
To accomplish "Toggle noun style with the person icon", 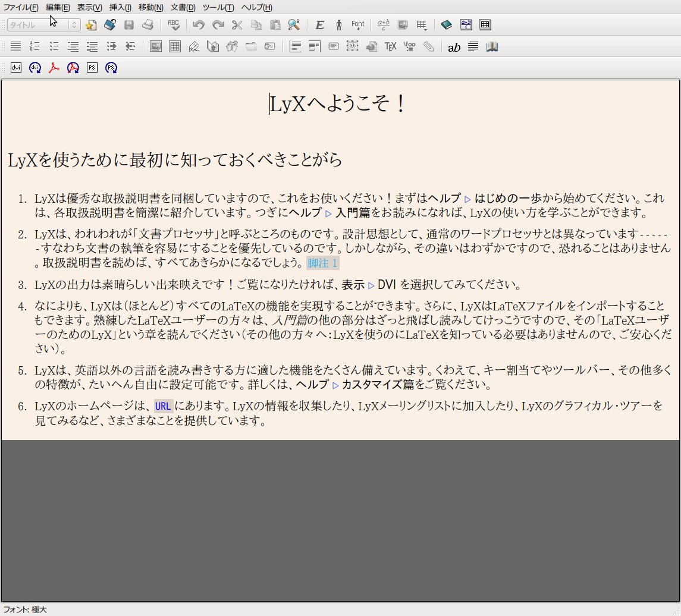I will pyautogui.click(x=339, y=25).
